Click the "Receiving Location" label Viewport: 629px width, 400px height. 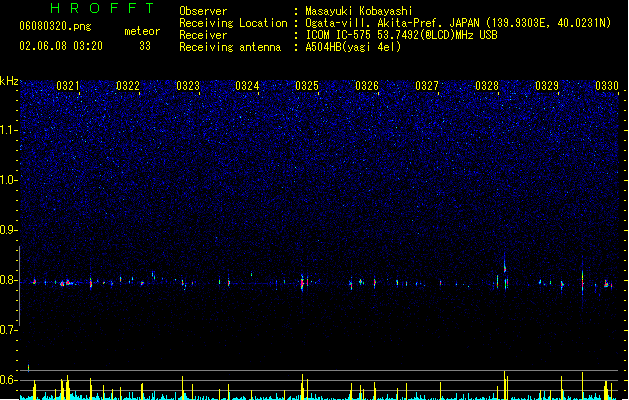(x=233, y=23)
